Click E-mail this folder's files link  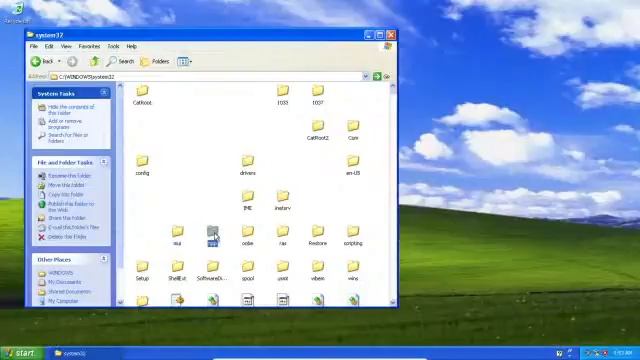tap(74, 227)
